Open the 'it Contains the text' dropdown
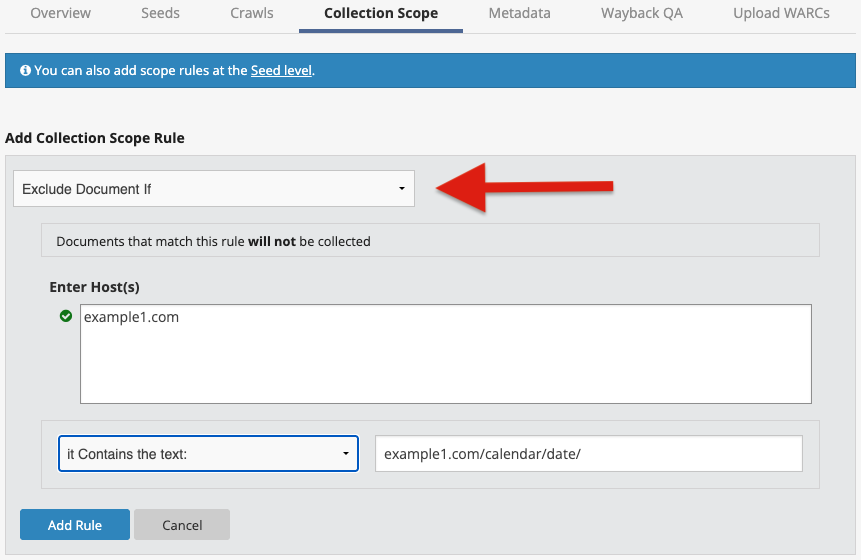The image size is (861, 560). pyautogui.click(x=208, y=453)
